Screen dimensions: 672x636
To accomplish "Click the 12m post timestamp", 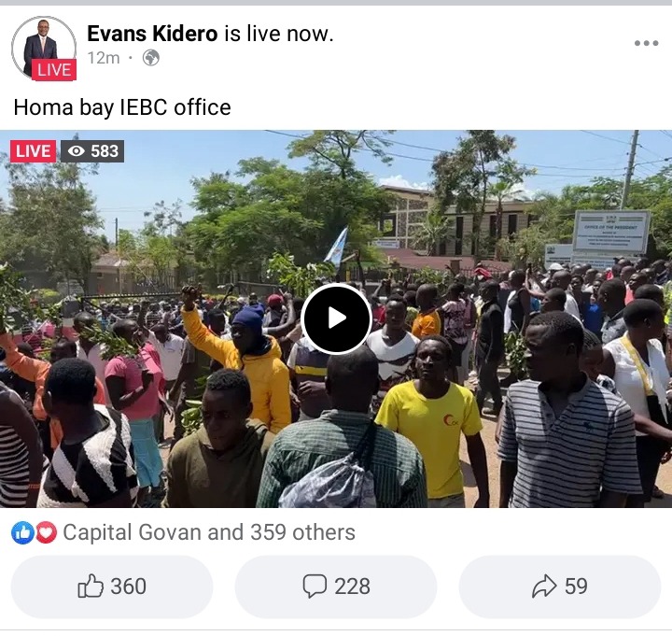I will (104, 58).
